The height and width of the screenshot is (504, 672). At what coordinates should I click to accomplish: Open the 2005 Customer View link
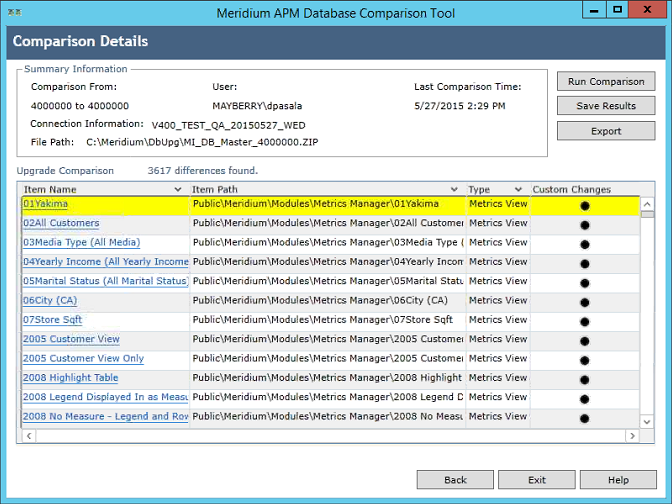pyautogui.click(x=71, y=339)
